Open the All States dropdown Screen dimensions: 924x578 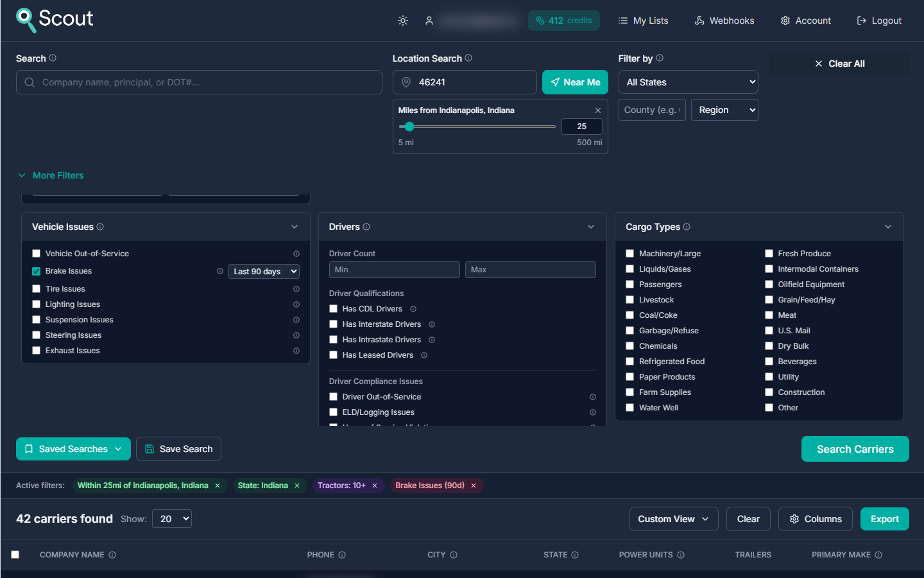(688, 82)
